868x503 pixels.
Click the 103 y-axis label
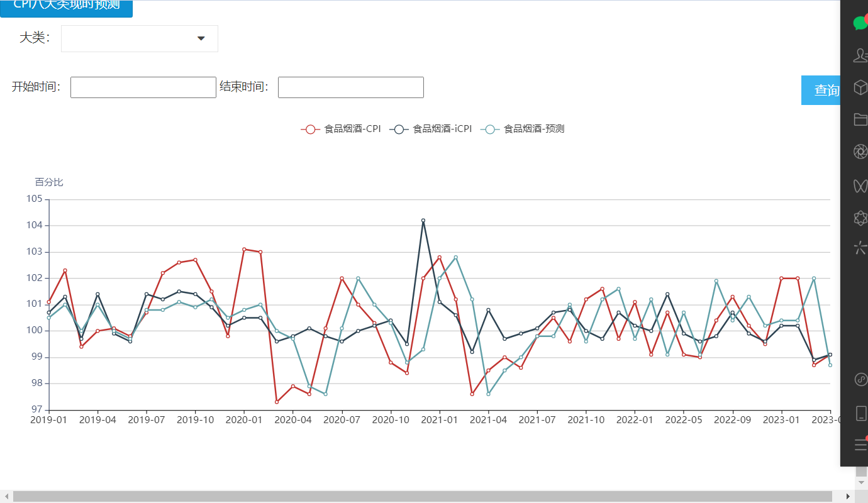click(x=35, y=252)
